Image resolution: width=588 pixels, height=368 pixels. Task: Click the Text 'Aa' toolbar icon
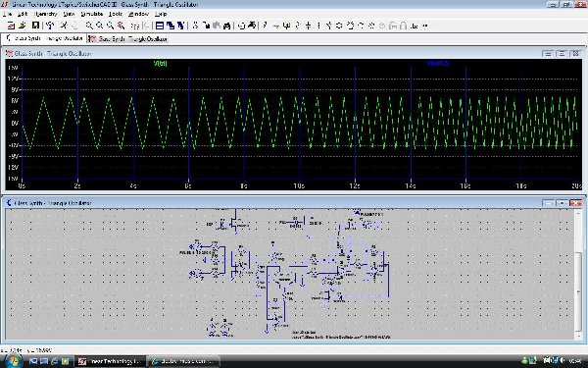click(x=414, y=26)
